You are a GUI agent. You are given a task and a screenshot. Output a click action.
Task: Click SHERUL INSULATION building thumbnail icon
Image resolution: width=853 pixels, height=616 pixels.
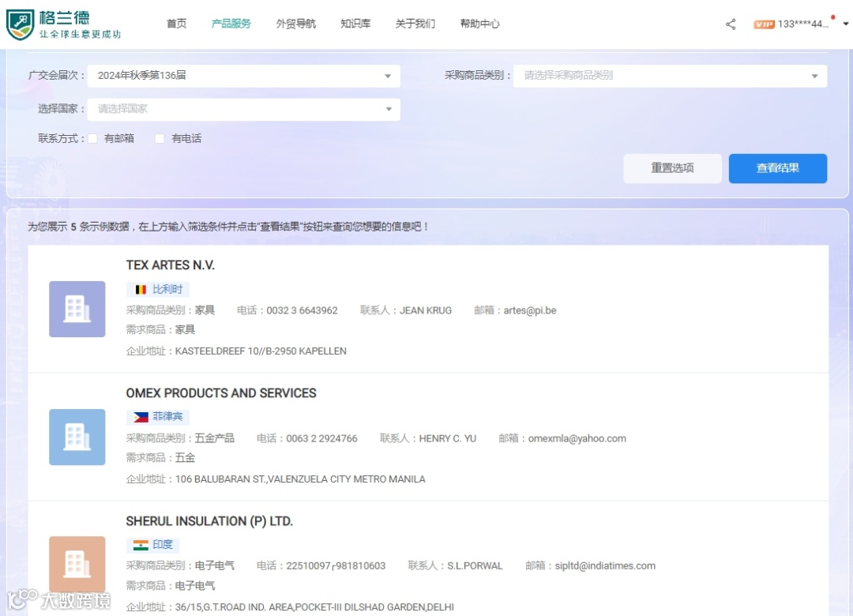pyautogui.click(x=77, y=565)
